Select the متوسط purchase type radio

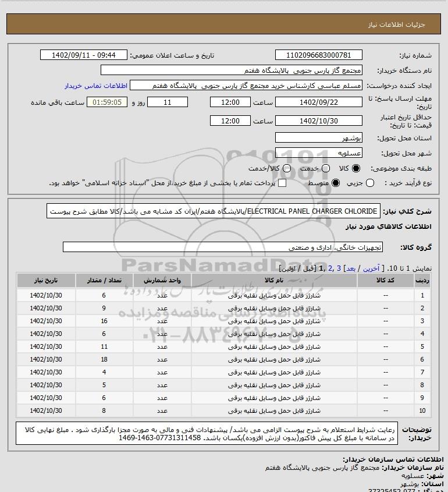336,183
